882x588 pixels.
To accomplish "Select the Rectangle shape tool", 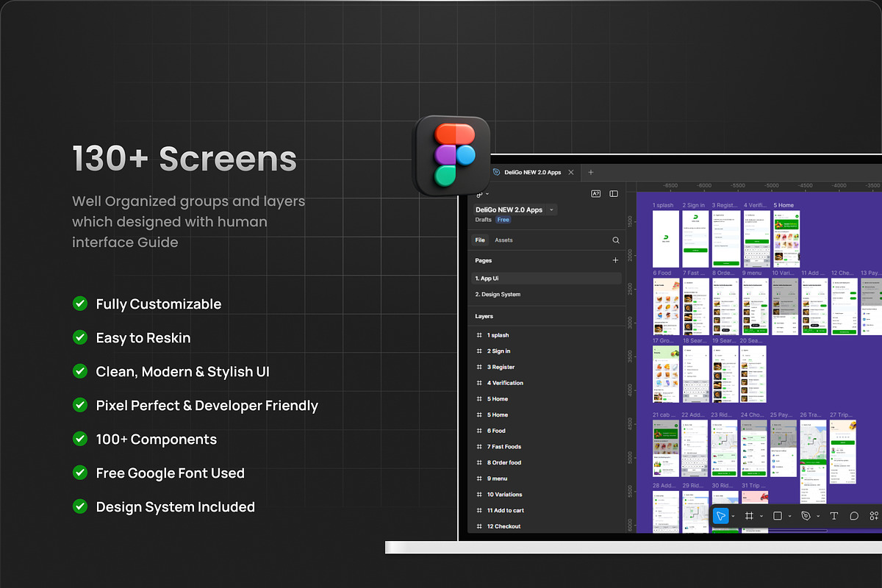I will click(x=778, y=516).
